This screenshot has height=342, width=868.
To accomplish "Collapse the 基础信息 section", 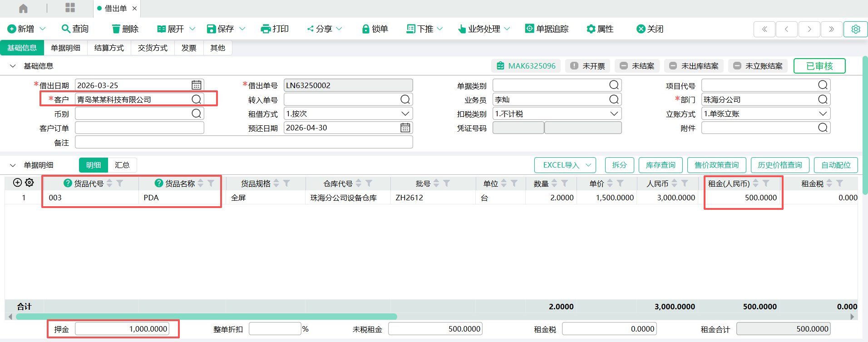I will click(13, 66).
